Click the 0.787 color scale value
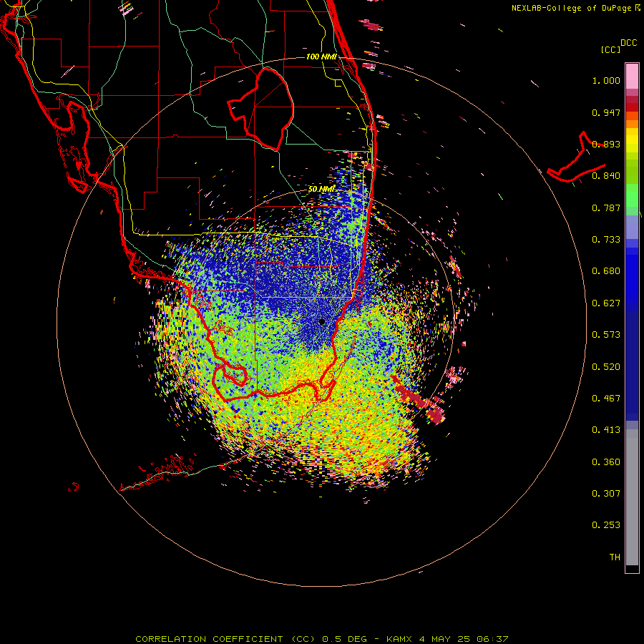644x644 pixels. pos(606,208)
